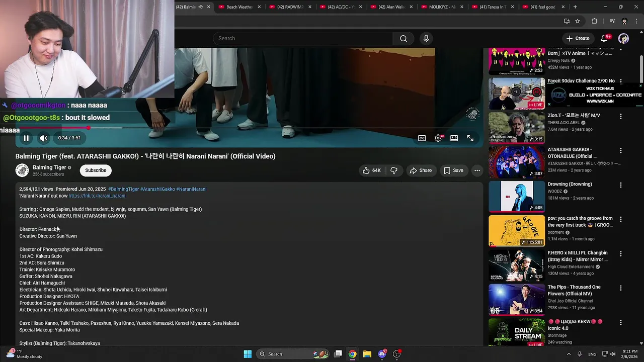Close the Beach Weather tab

click(259, 7)
